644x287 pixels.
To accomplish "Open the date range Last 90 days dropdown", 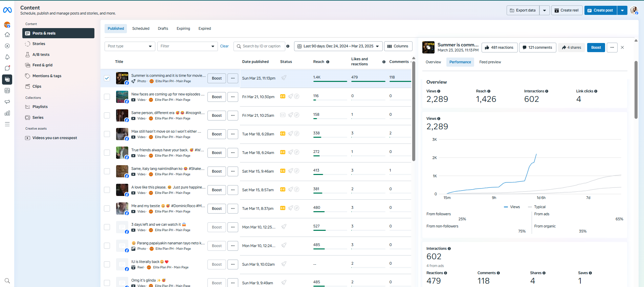I will click(x=338, y=46).
